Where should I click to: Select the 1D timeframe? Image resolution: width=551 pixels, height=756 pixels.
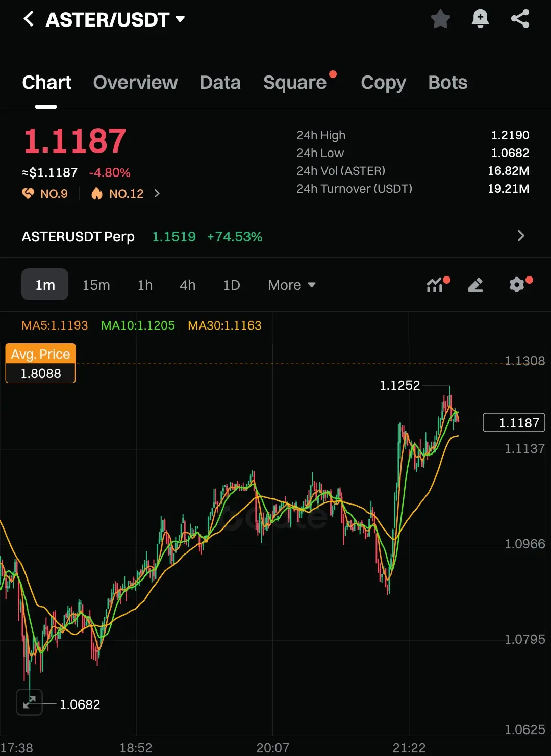pyautogui.click(x=232, y=285)
